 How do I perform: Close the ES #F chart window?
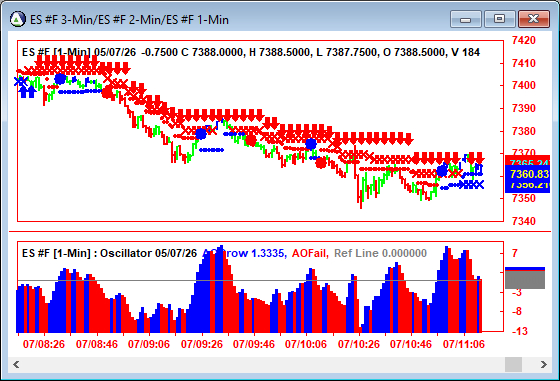click(533, 19)
